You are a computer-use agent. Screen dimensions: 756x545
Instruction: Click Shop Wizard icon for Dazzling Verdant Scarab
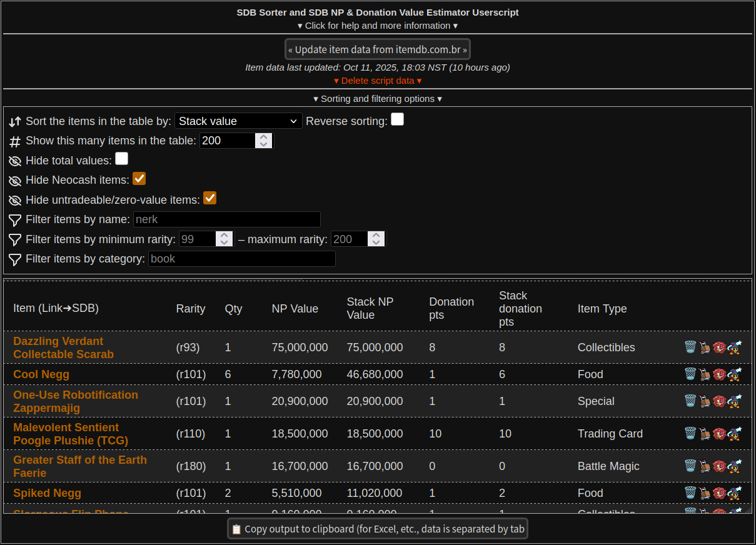[734, 347]
